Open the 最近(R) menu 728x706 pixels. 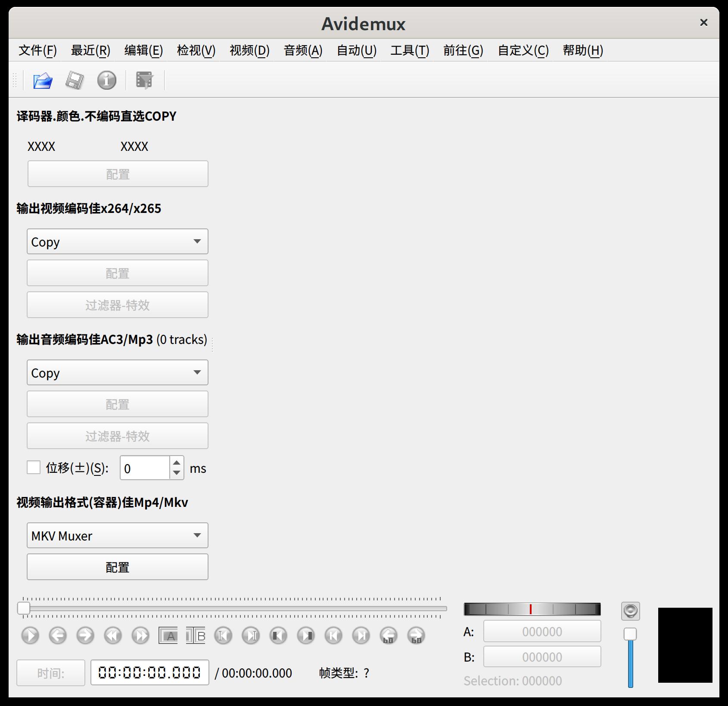(x=90, y=50)
